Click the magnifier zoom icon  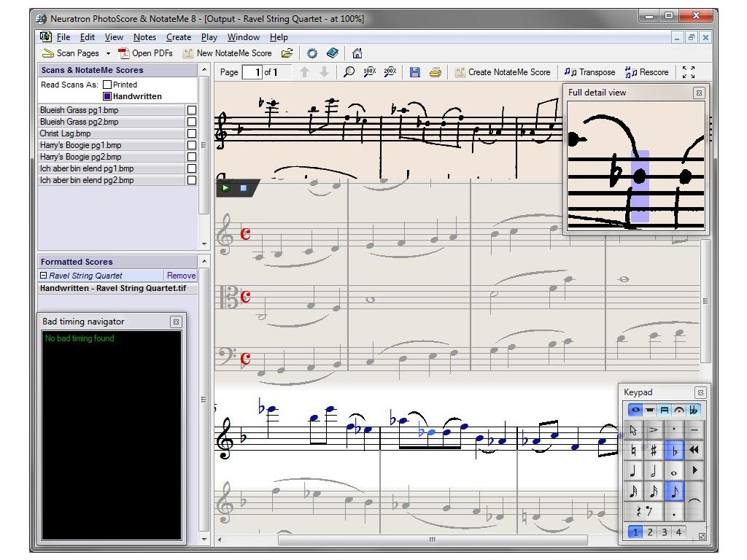[349, 72]
